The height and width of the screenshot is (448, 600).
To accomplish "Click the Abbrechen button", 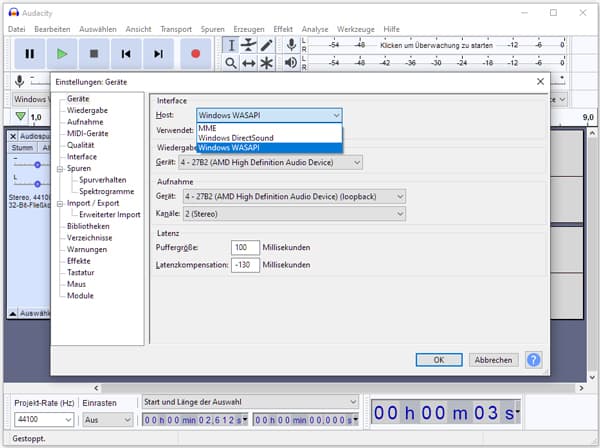I will point(494,360).
